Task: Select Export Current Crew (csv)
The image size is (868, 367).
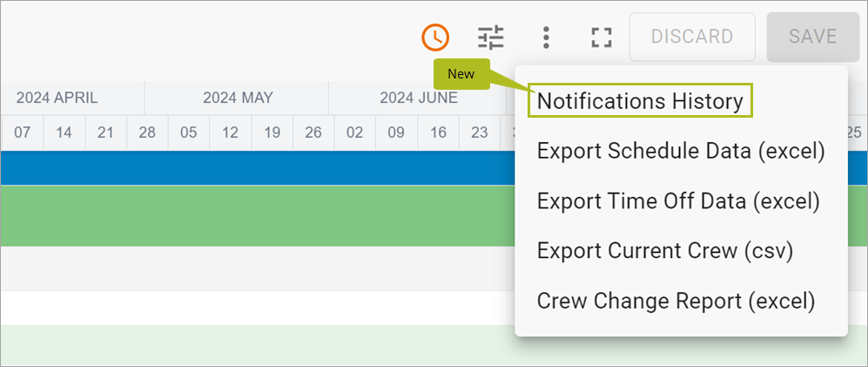Action: pyautogui.click(x=665, y=250)
